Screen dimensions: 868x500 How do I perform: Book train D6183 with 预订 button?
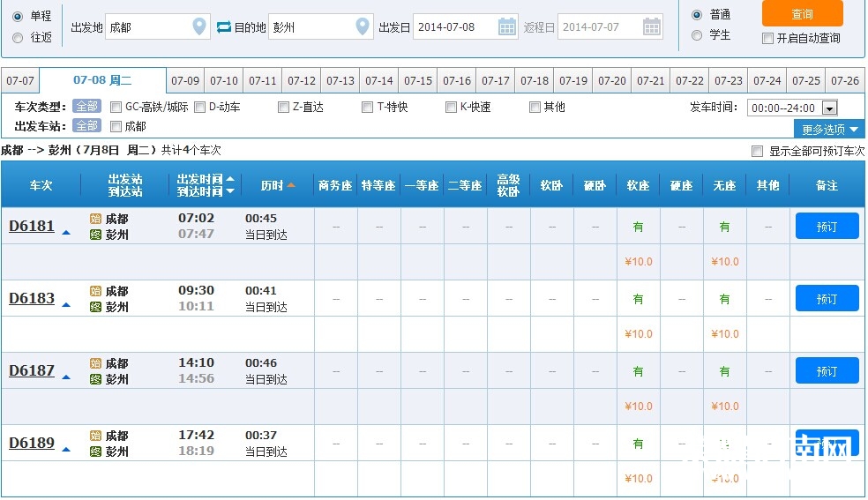tap(827, 299)
